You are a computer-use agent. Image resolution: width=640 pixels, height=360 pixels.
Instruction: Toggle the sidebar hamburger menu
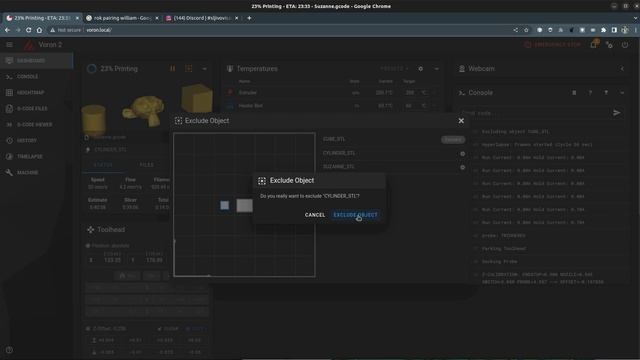[9, 44]
